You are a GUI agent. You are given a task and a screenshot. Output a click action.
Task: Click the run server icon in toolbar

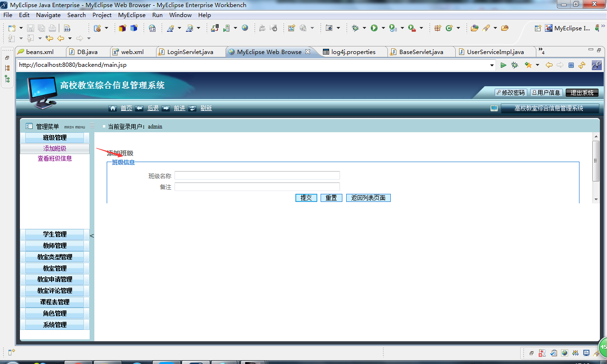[x=227, y=28]
